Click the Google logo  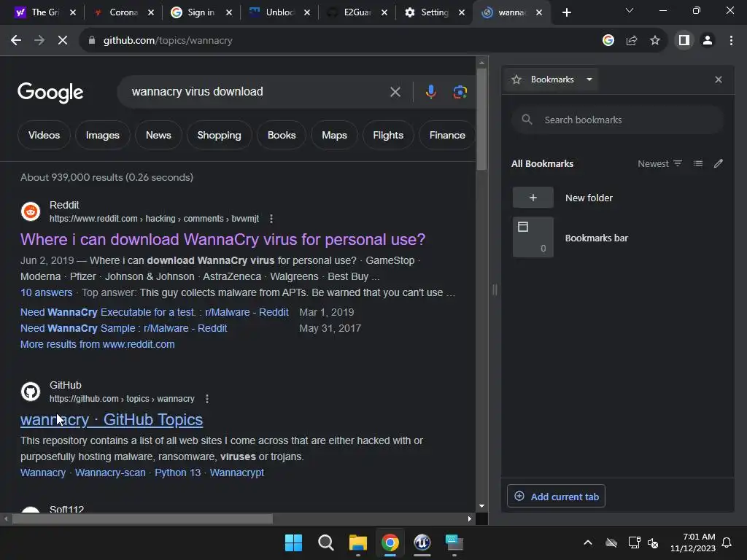[50, 93]
